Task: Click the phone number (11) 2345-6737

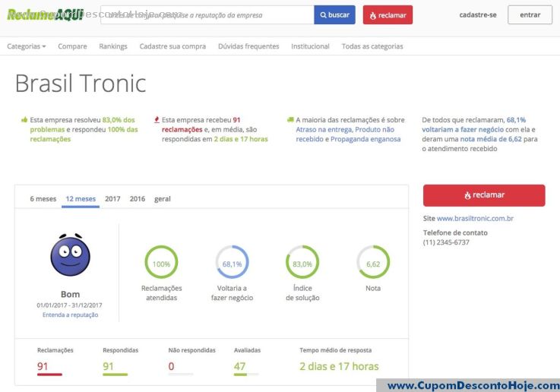Action: 446,242
